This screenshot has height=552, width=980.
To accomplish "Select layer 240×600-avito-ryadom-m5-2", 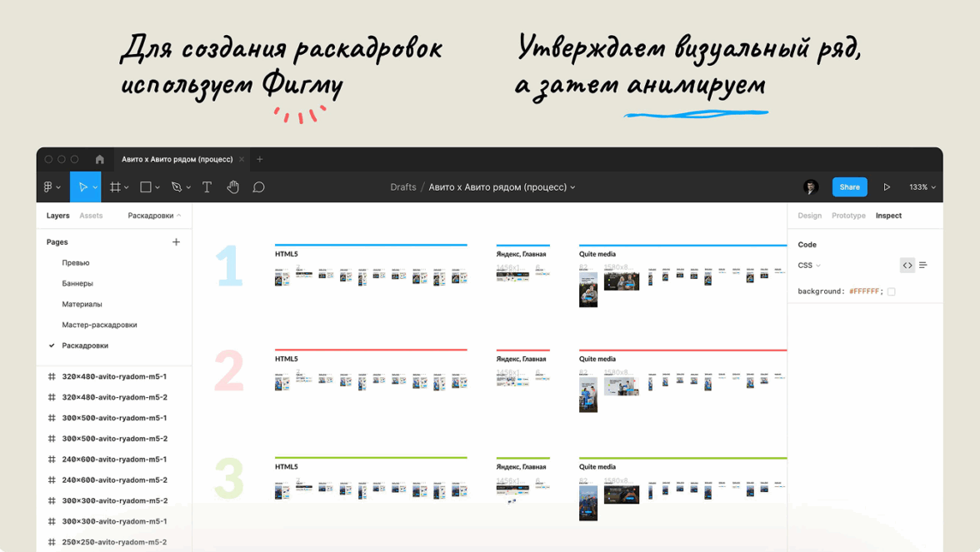I will [x=114, y=480].
